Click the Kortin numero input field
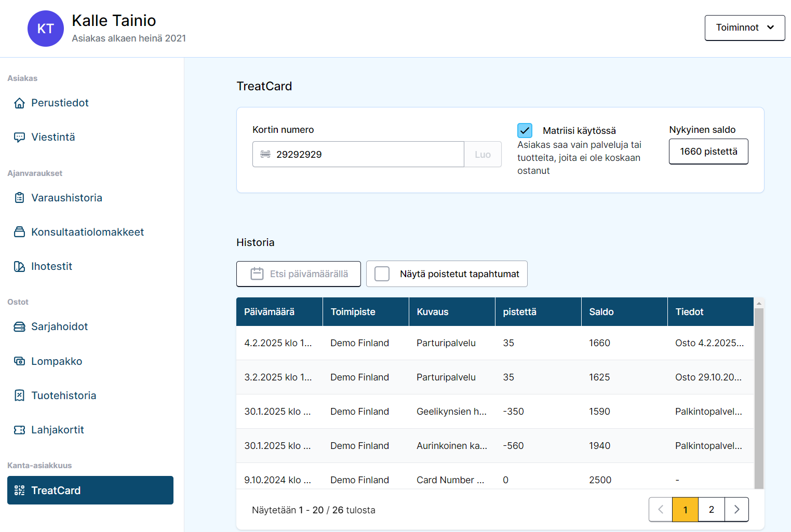The height and width of the screenshot is (532, 791). tap(358, 154)
